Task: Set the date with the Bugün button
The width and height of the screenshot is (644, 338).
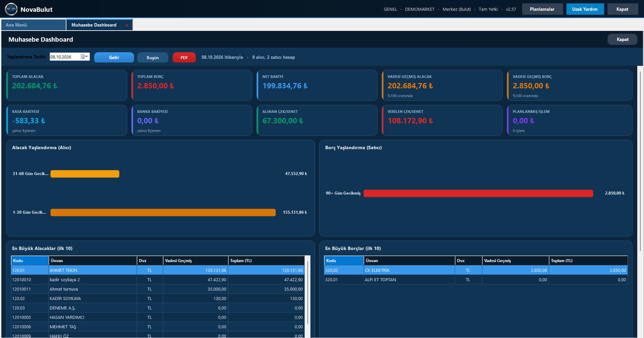Action: click(153, 58)
